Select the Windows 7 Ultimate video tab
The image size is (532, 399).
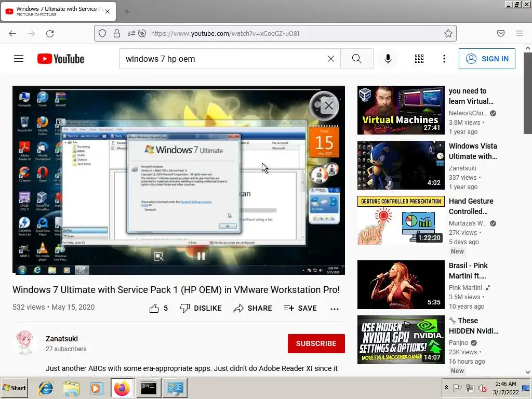58,11
